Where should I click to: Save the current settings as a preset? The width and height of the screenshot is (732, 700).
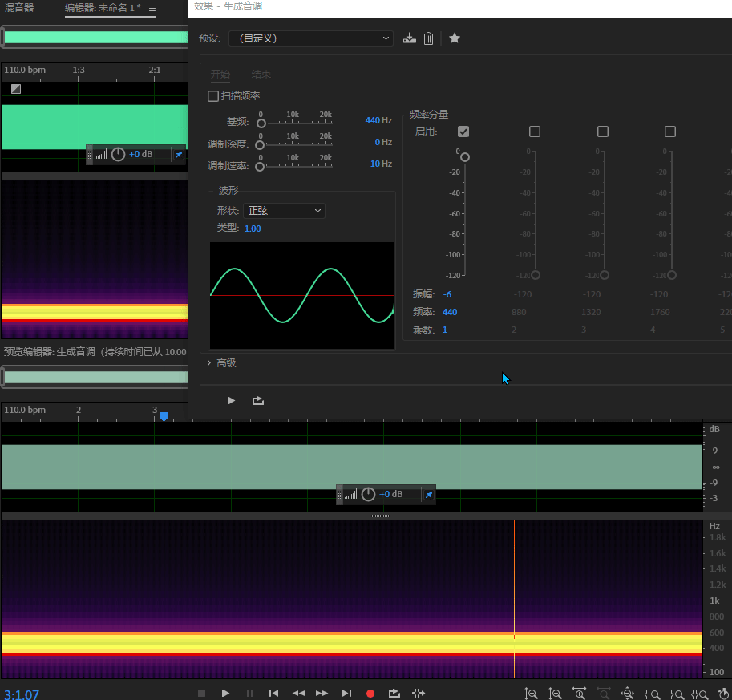pyautogui.click(x=410, y=38)
